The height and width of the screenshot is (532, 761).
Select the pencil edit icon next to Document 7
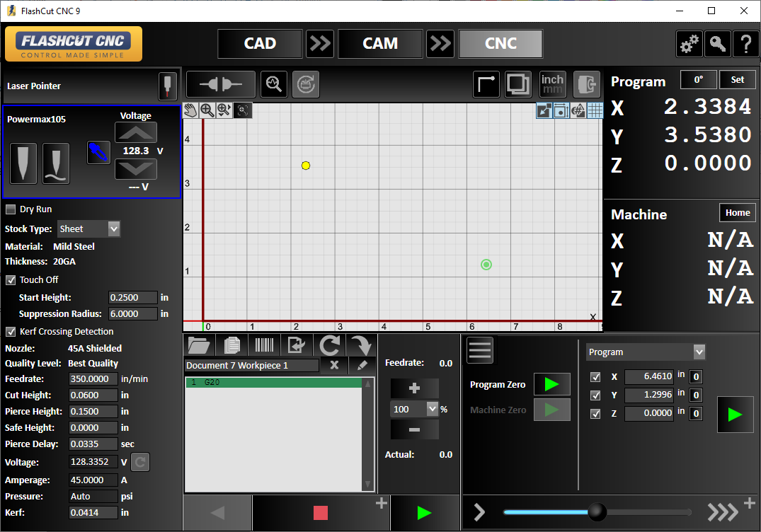[362, 365]
